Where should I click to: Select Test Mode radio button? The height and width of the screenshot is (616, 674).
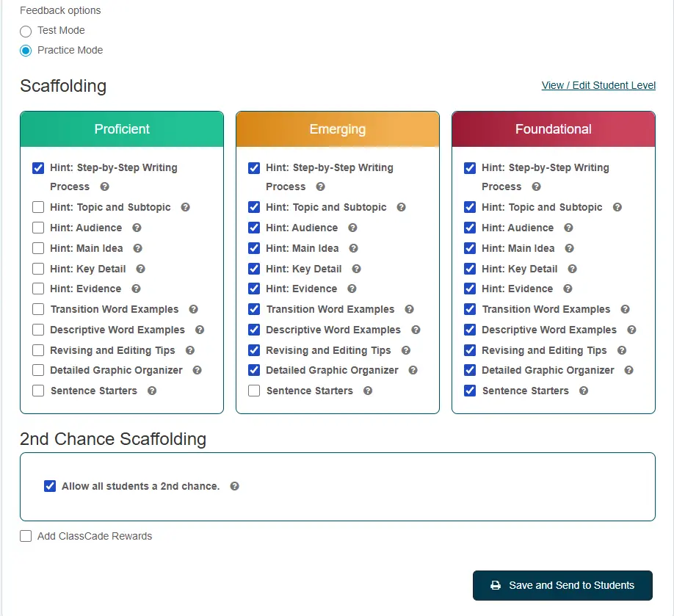coord(26,31)
